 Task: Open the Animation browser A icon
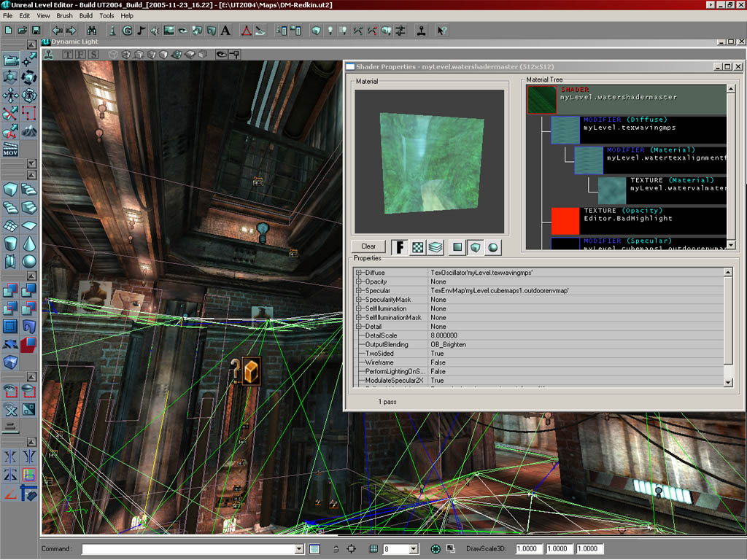coord(225,31)
